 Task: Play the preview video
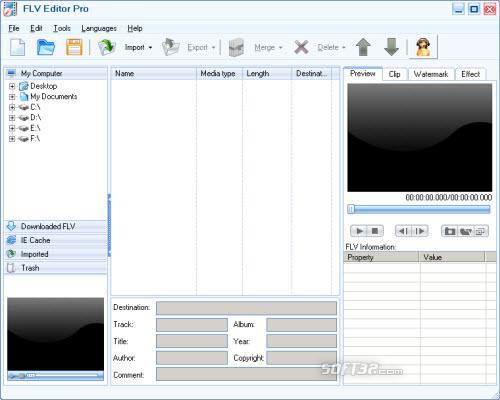pyautogui.click(x=359, y=231)
